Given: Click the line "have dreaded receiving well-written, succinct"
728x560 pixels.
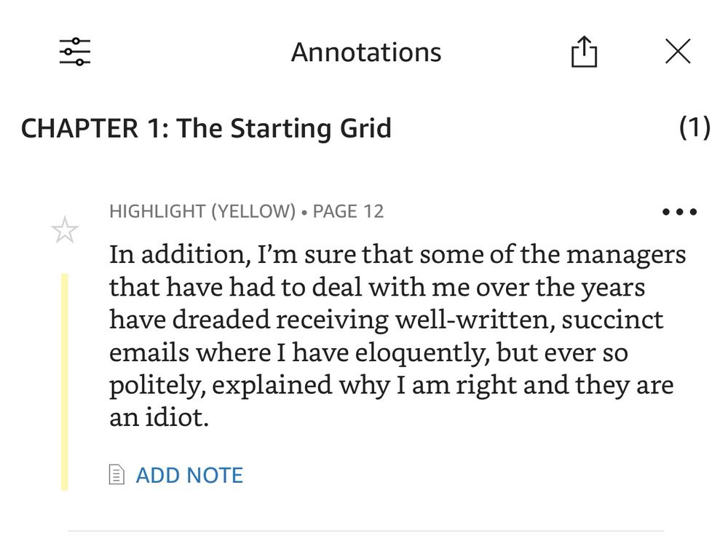Looking at the screenshot, I should 387,320.
